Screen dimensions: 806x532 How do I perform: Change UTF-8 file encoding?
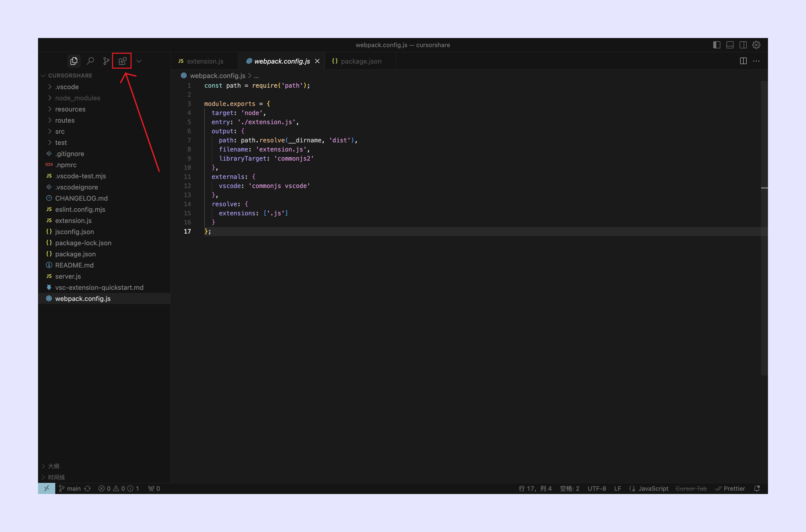point(597,489)
